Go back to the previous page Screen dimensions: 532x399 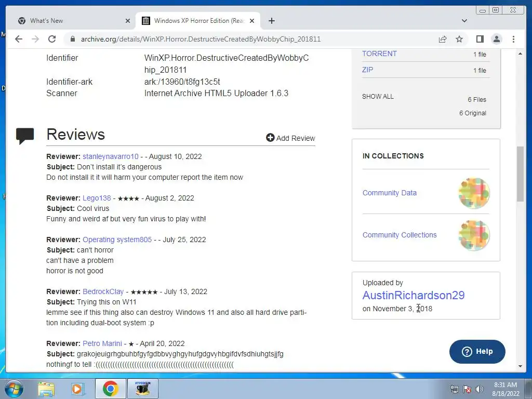[x=19, y=39]
